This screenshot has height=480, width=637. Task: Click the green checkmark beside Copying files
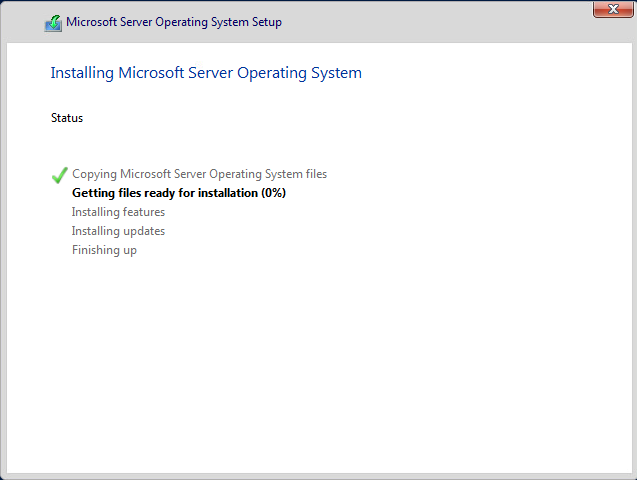point(59,175)
